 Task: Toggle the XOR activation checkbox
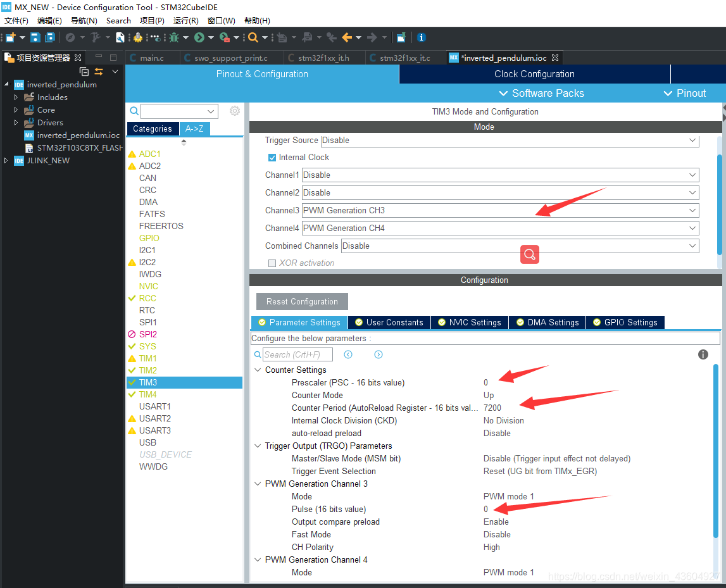(x=272, y=263)
